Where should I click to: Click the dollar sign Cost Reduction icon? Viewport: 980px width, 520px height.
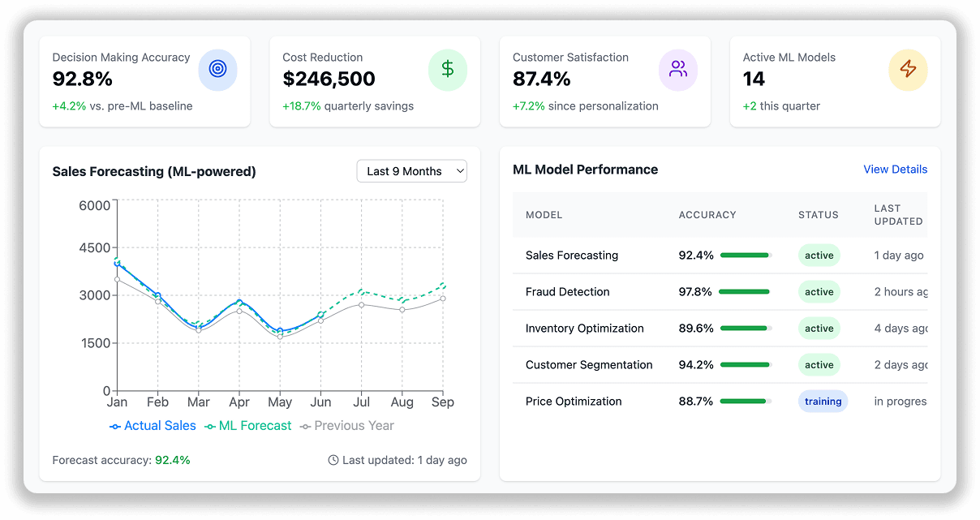coord(448,69)
